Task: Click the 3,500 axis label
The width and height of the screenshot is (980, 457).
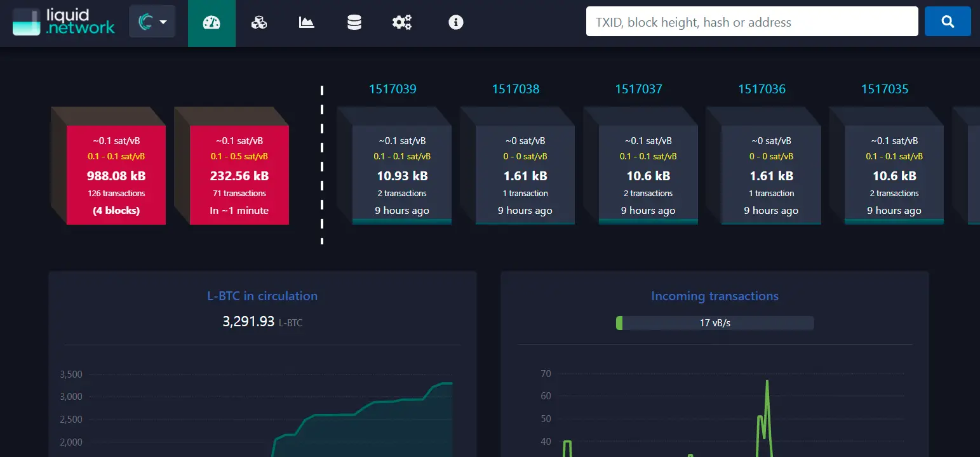Action: [71, 374]
